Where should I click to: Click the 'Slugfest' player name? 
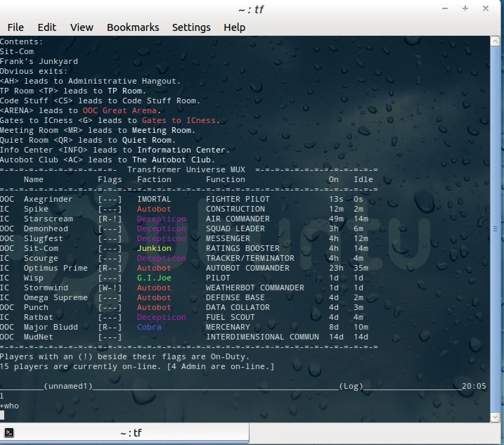pos(44,238)
